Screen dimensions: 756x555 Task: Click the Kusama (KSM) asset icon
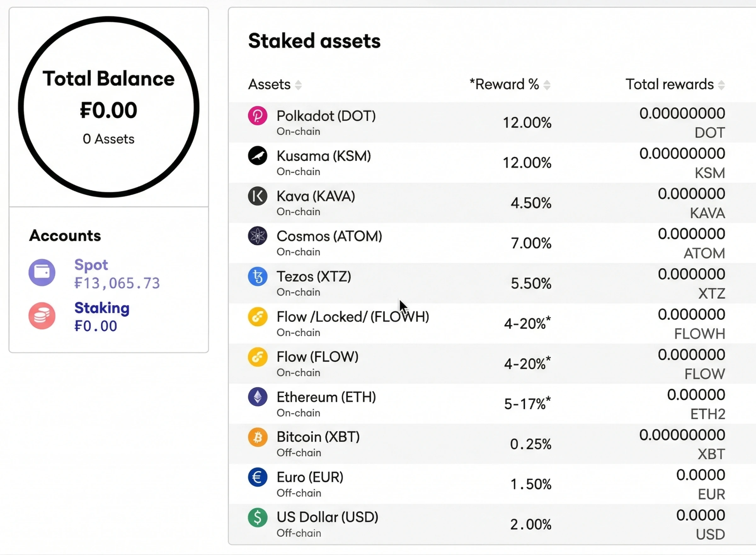257,156
